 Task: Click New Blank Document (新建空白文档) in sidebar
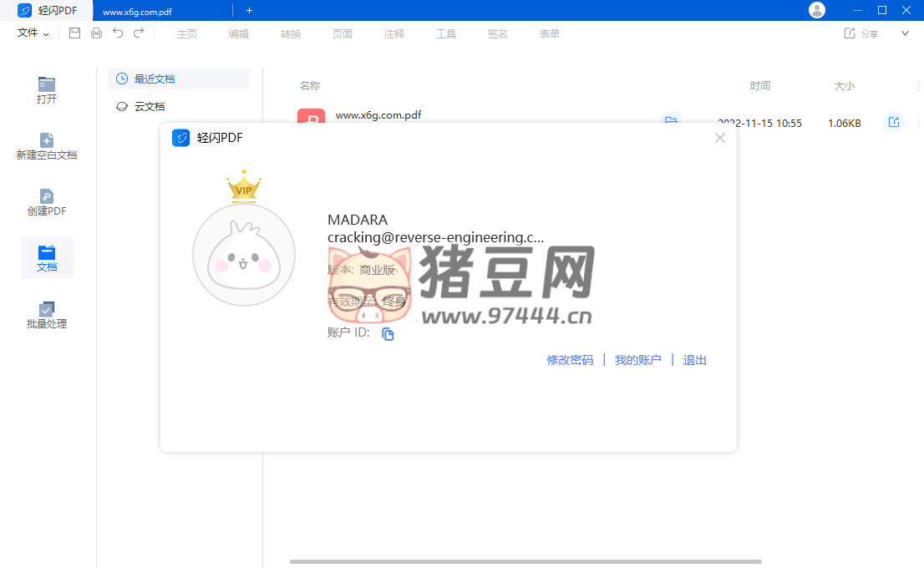(x=47, y=146)
